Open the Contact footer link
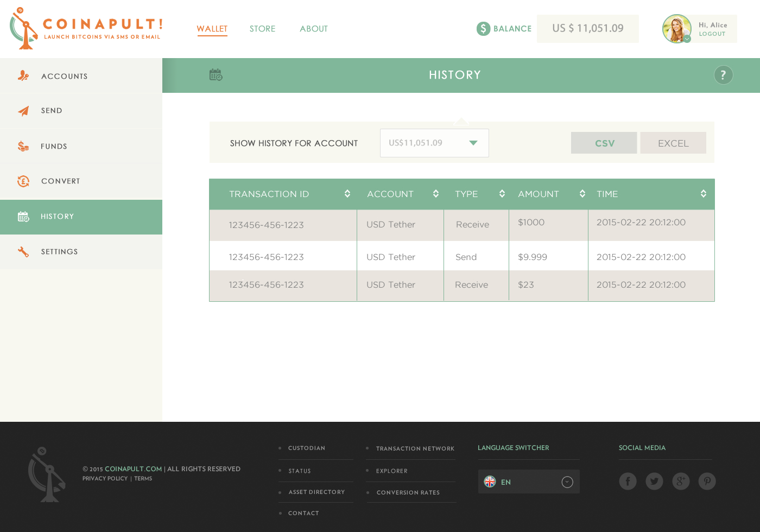Screen dimensions: 760x532 303,513
